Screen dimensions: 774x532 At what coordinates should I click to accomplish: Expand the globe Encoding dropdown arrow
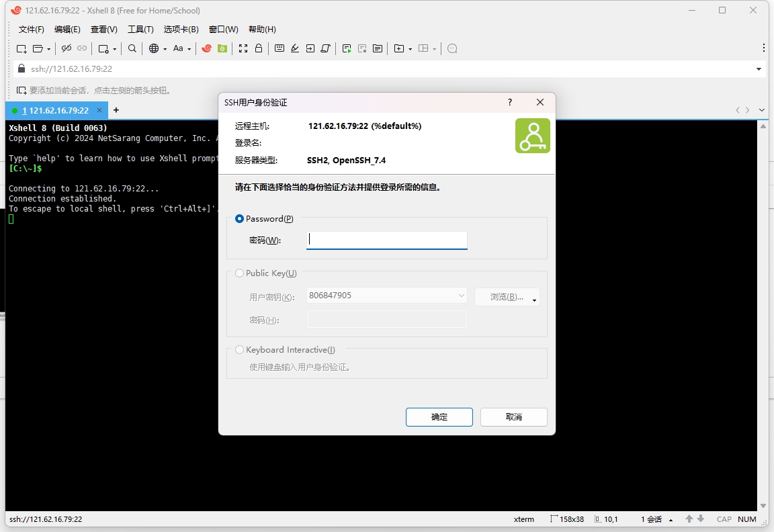point(165,49)
